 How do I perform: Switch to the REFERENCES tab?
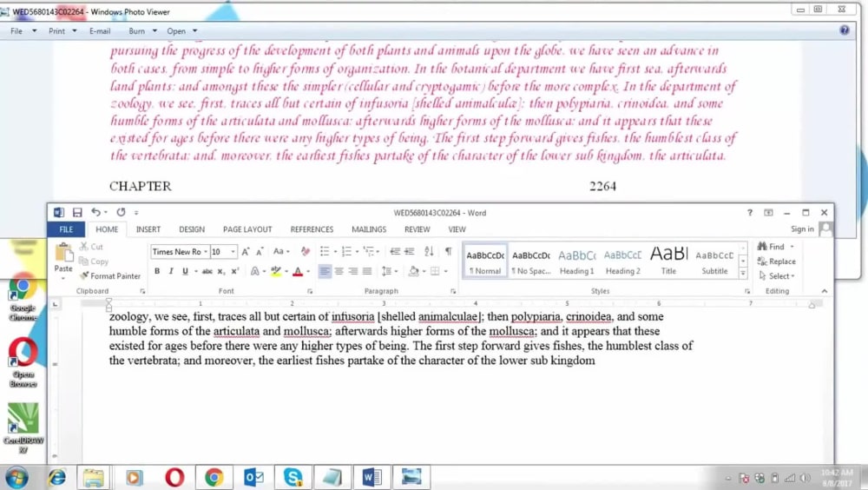[x=312, y=228]
